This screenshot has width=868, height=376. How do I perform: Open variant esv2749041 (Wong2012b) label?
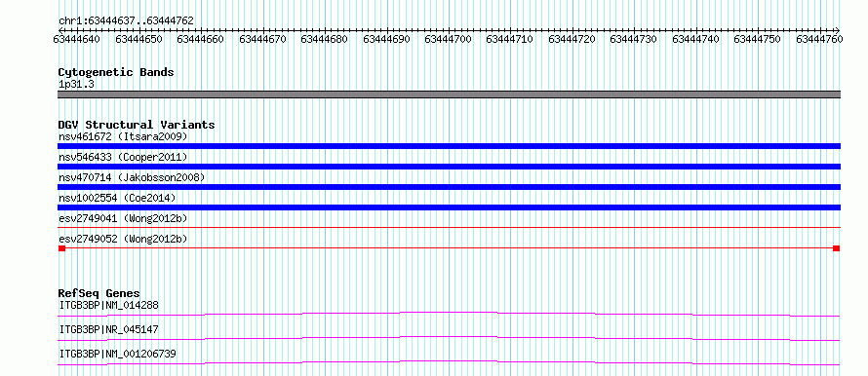point(123,218)
